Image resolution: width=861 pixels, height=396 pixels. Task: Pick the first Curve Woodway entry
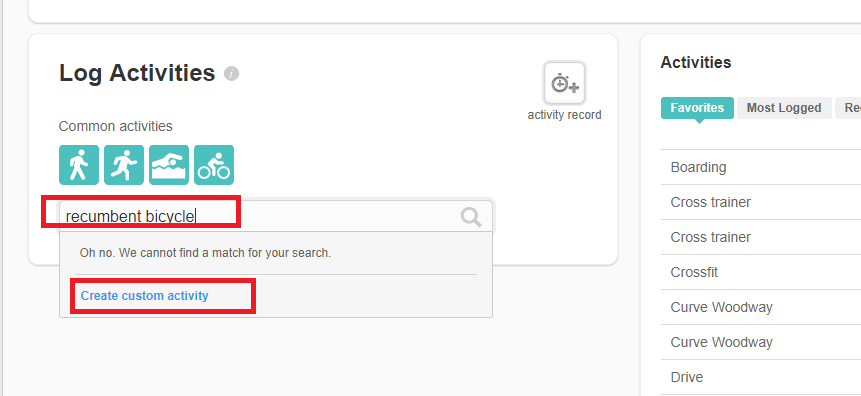[761, 307]
